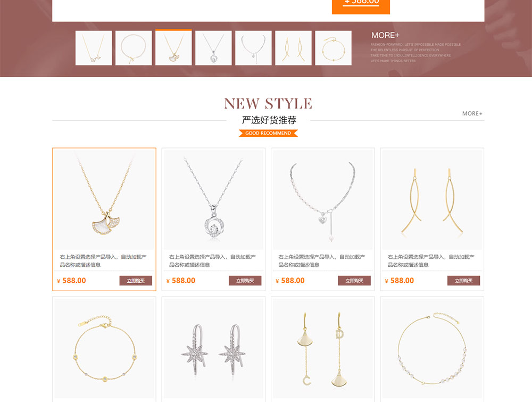Viewport: 532px width, 402px height.
Task: Select the highlighted ginkgo necklace thumbnail
Action: (x=173, y=48)
